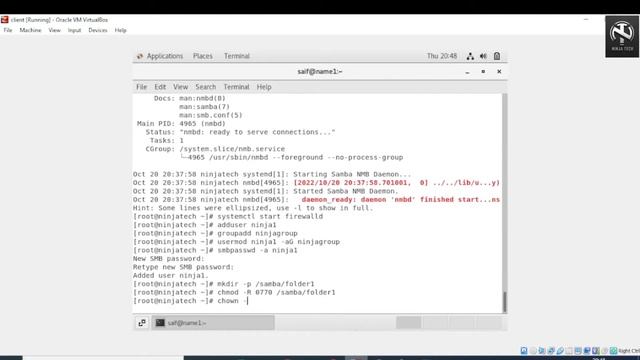
Task: Click the 'systemctl start firewalld' command line
Action: (228, 216)
